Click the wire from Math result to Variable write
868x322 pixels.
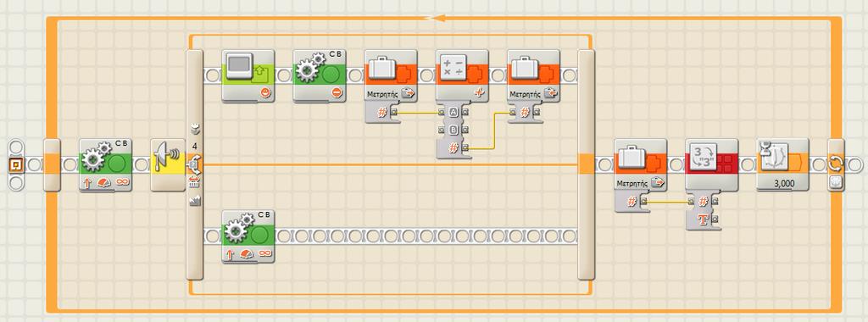pos(494,130)
